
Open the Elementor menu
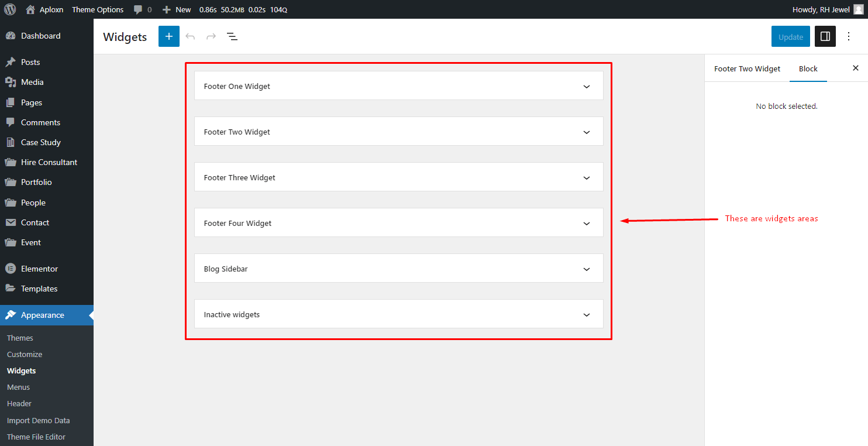click(x=47, y=269)
